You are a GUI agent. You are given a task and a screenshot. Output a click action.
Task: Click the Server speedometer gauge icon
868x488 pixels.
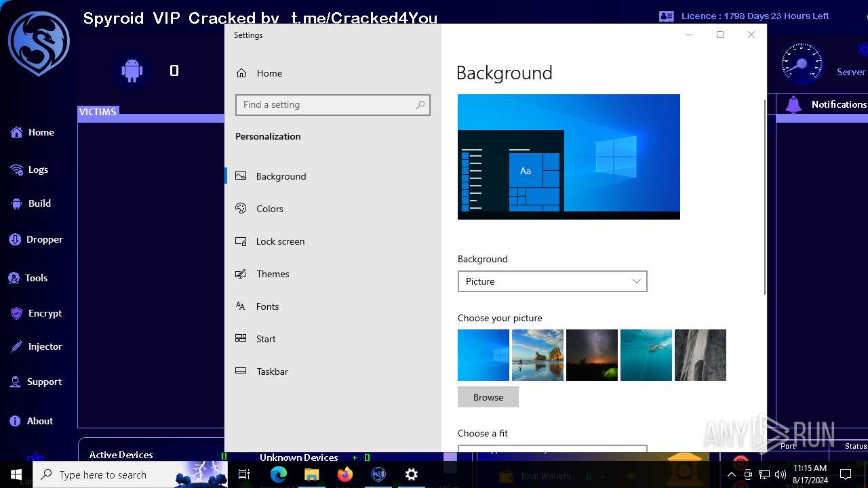802,64
